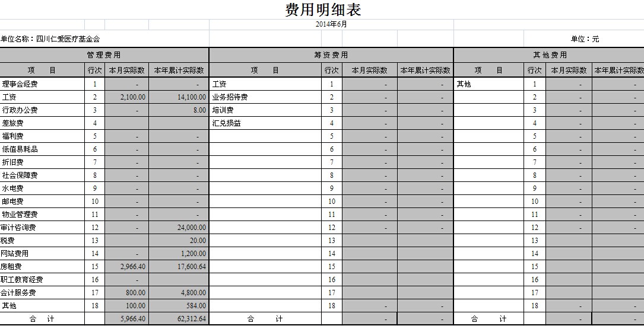Click the 网站费用 cumulative value 1,200.00

tap(178, 254)
